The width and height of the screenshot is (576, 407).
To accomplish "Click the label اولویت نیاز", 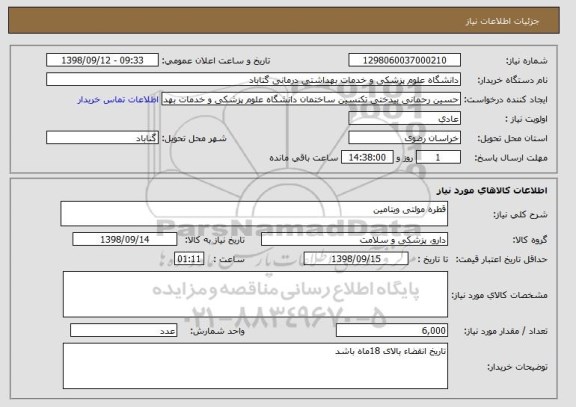I will 526,119.
